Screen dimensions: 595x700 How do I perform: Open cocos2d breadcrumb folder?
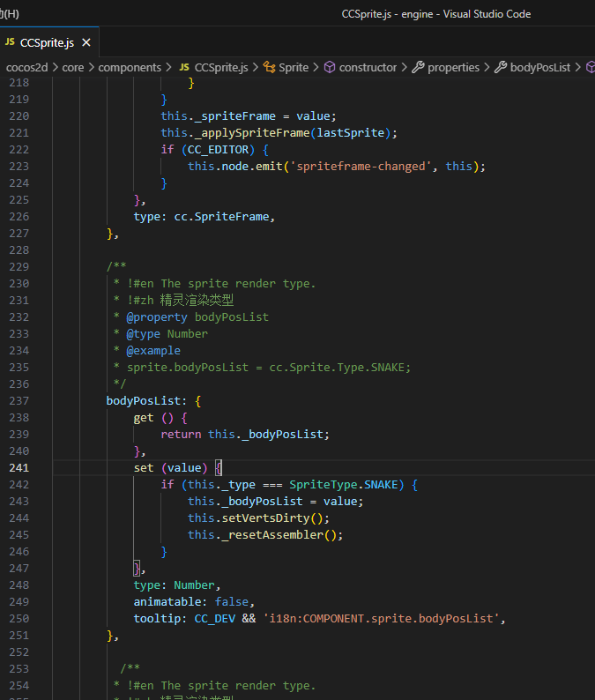[26, 67]
